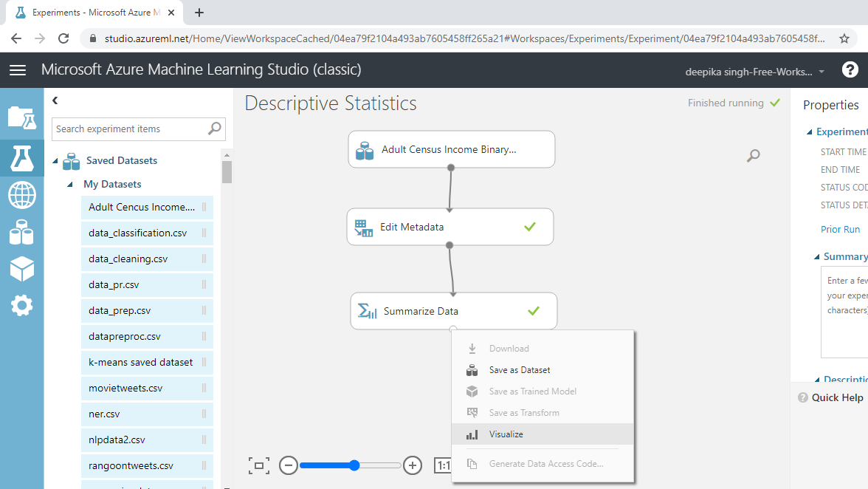Select nlpdata2.csv dataset
Viewport: 868px width, 489px height.
click(x=148, y=440)
